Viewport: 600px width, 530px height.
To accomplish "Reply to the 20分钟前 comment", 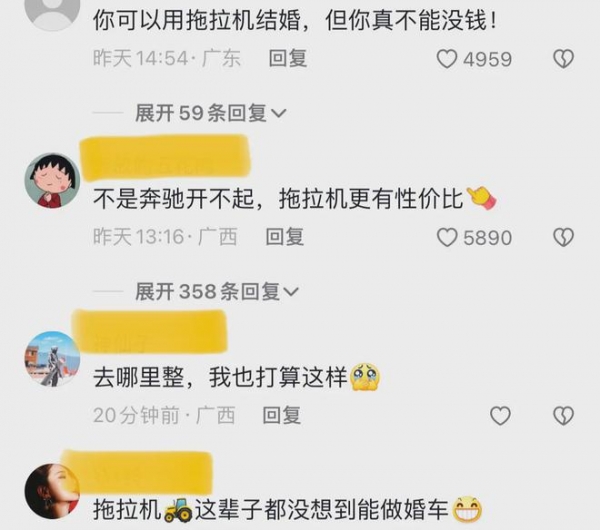I will click(282, 415).
